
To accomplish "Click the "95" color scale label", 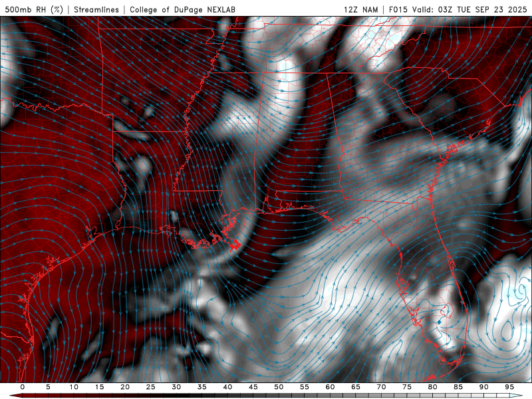I will click(x=509, y=387).
